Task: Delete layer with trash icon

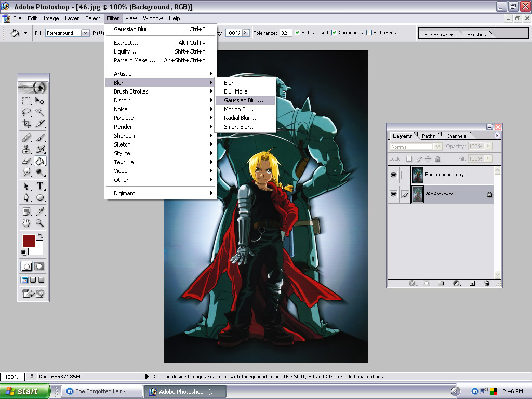Action: coord(486,283)
